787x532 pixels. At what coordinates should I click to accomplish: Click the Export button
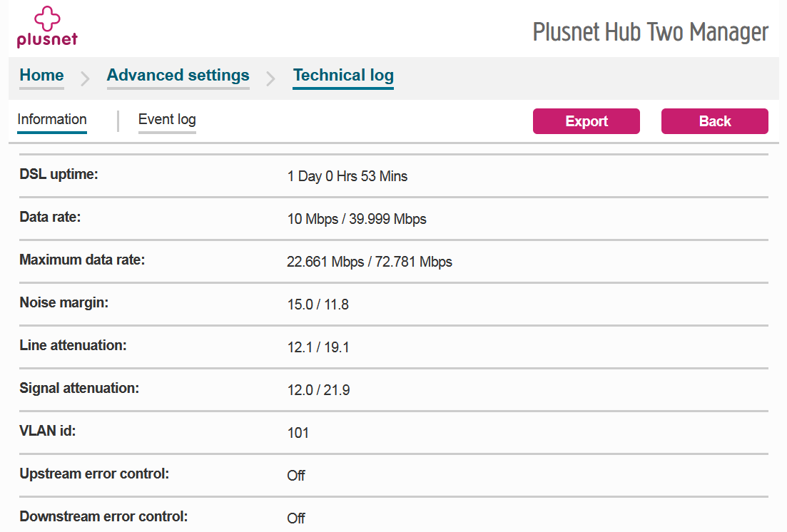pyautogui.click(x=586, y=121)
